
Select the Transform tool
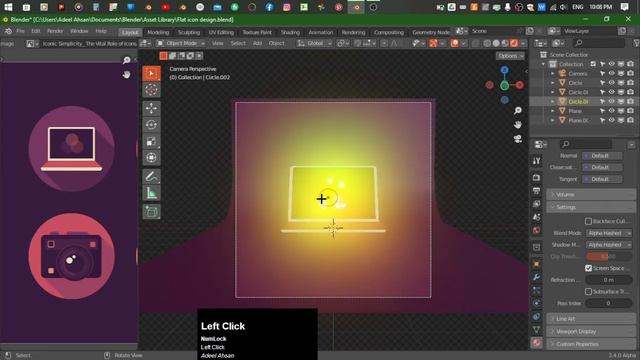coord(151,158)
